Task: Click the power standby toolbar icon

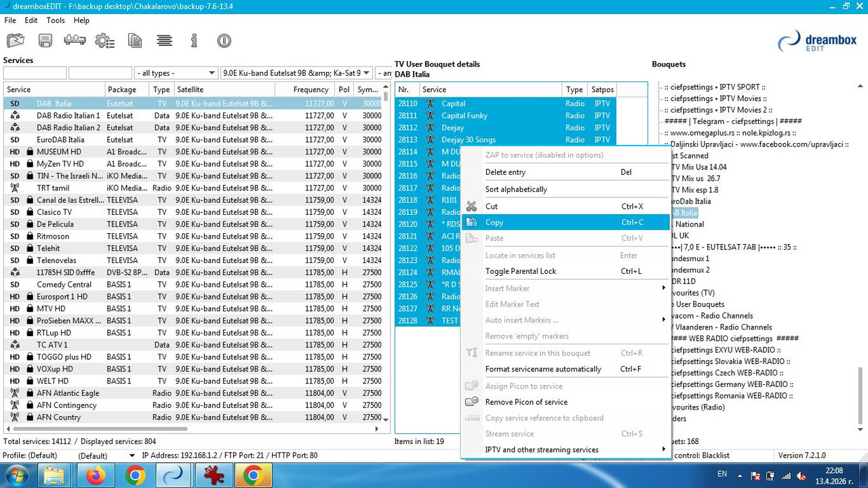Action: 224,41
